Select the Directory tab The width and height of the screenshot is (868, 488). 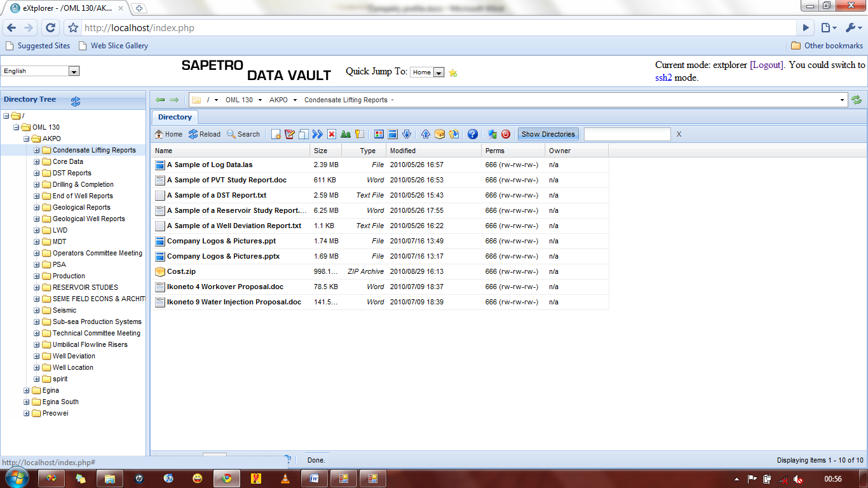point(174,117)
